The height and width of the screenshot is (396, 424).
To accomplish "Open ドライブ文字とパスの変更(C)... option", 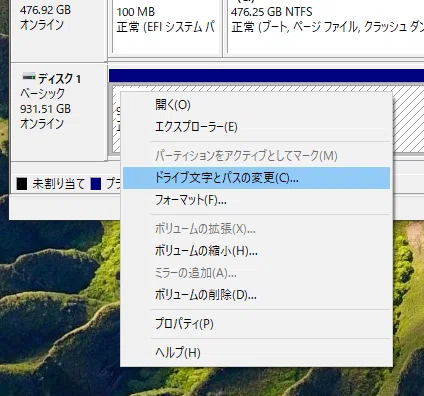I will 256,178.
